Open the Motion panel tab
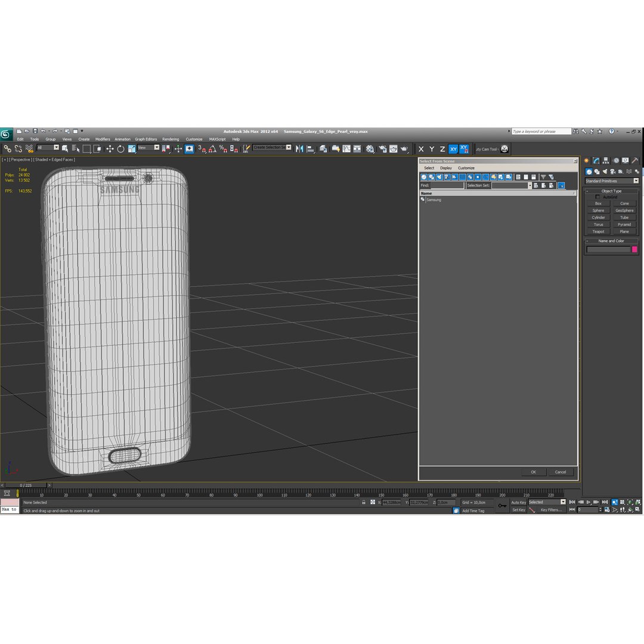Viewport: 644px width, 644px height. (x=615, y=160)
